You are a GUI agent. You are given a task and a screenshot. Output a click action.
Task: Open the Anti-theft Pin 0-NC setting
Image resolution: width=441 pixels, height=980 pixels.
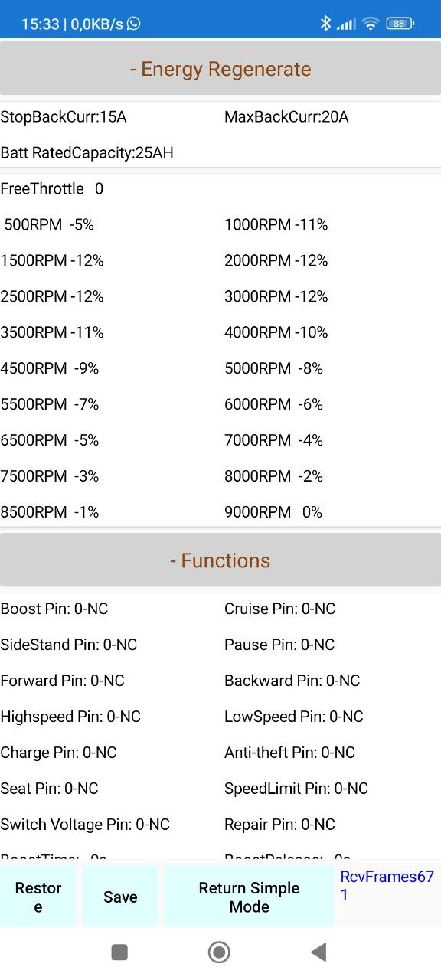[290, 753]
